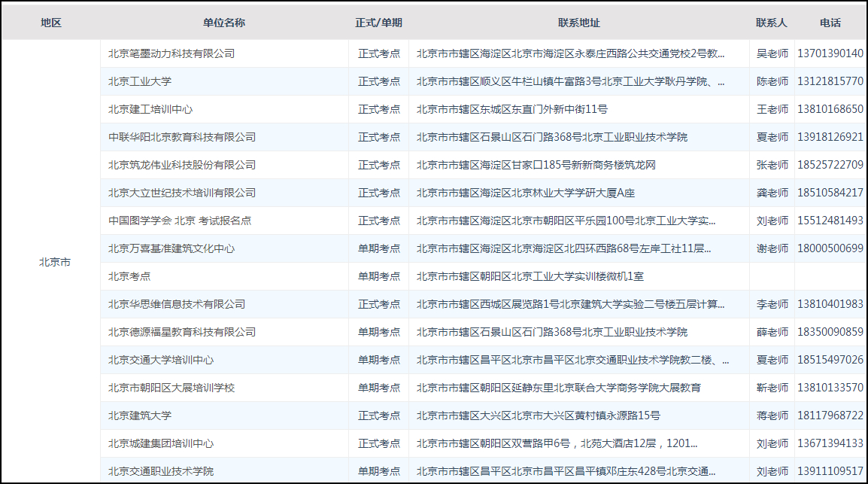Click phone number 18510584217

[x=830, y=193]
